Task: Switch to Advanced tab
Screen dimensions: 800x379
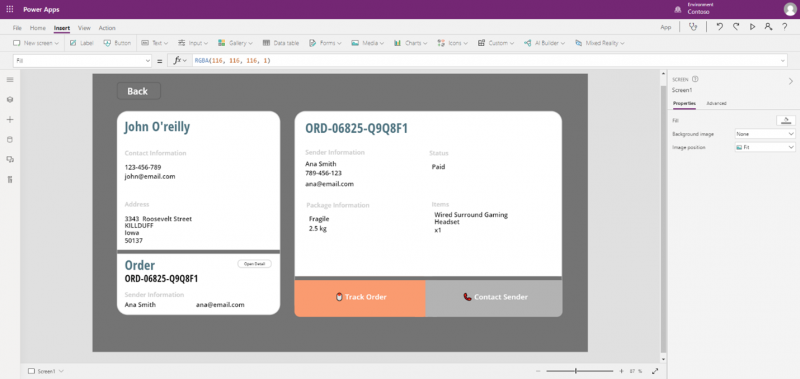Action: coord(716,104)
